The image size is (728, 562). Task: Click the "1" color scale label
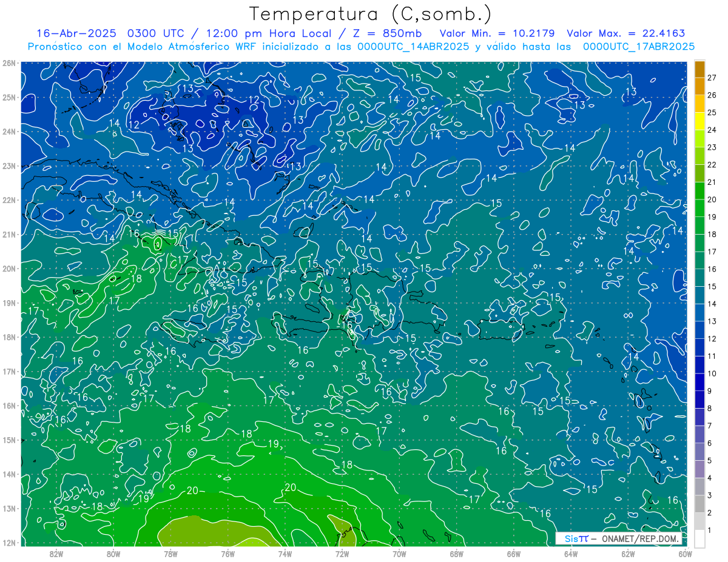coord(710,530)
